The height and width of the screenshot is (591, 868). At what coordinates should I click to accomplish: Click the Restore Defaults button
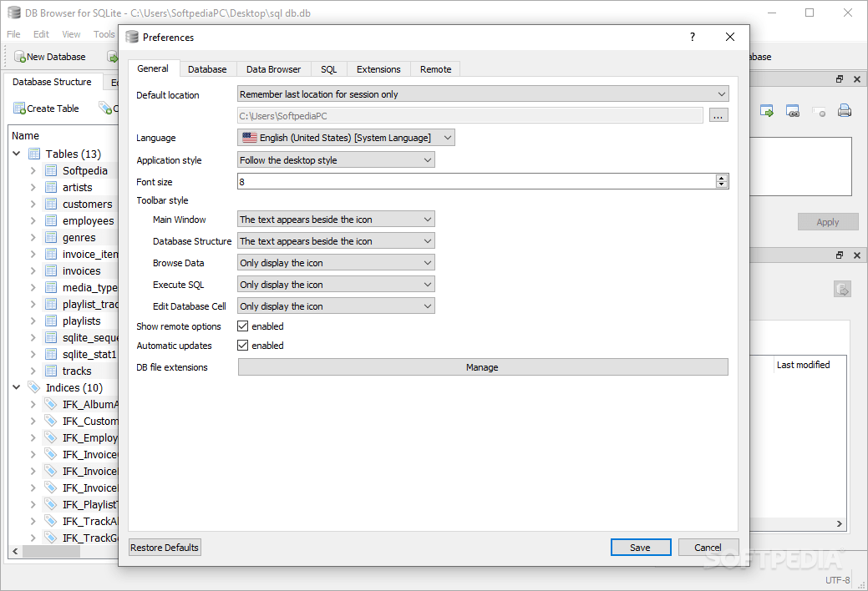pos(165,548)
